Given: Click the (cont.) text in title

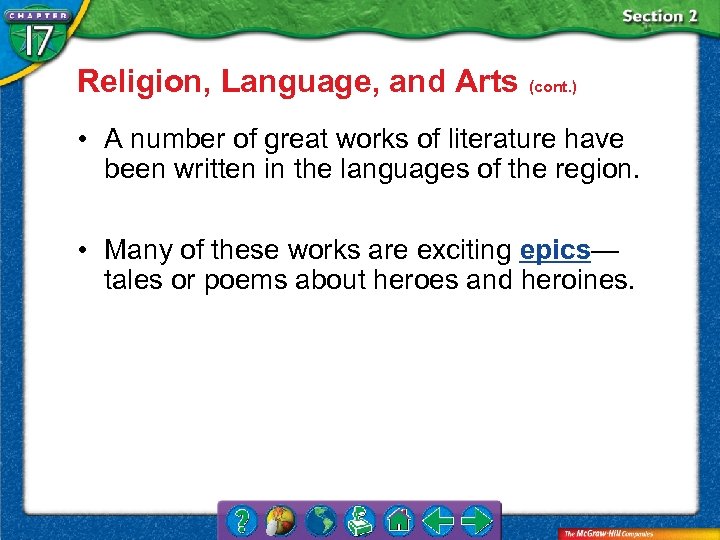Looking at the screenshot, I should [553, 87].
